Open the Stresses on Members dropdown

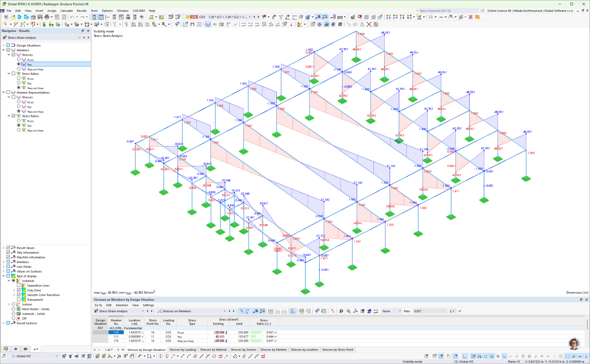(x=225, y=311)
